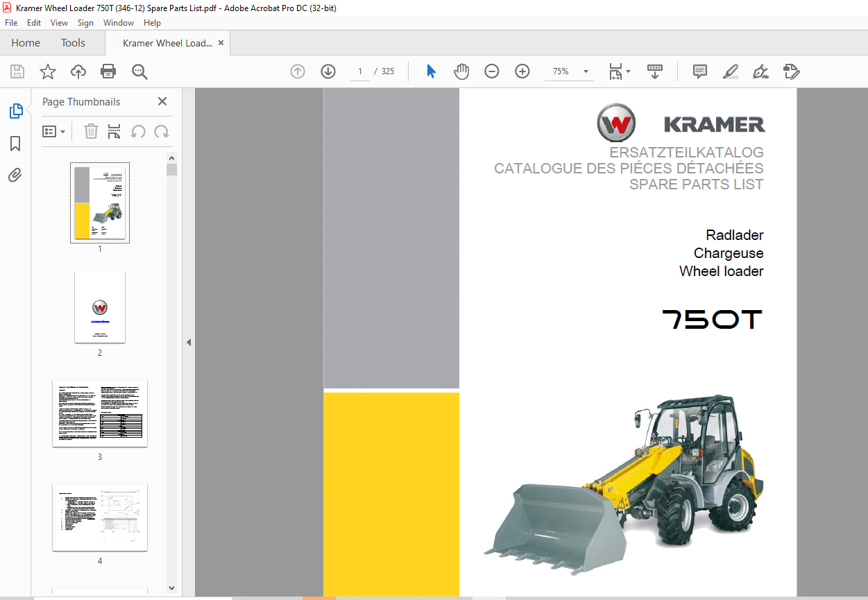Click the insert page break icon
868x600 pixels.
point(114,131)
